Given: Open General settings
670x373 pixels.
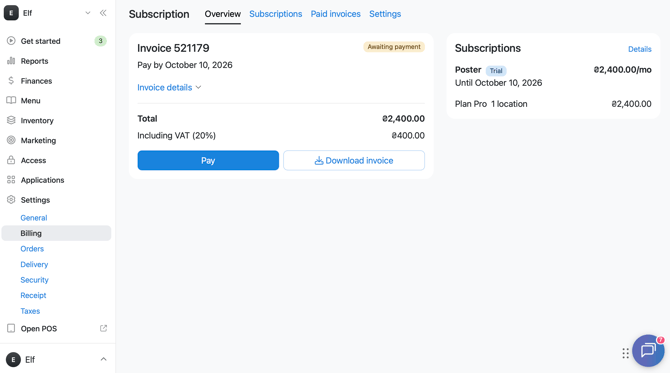Looking at the screenshot, I should [x=34, y=217].
